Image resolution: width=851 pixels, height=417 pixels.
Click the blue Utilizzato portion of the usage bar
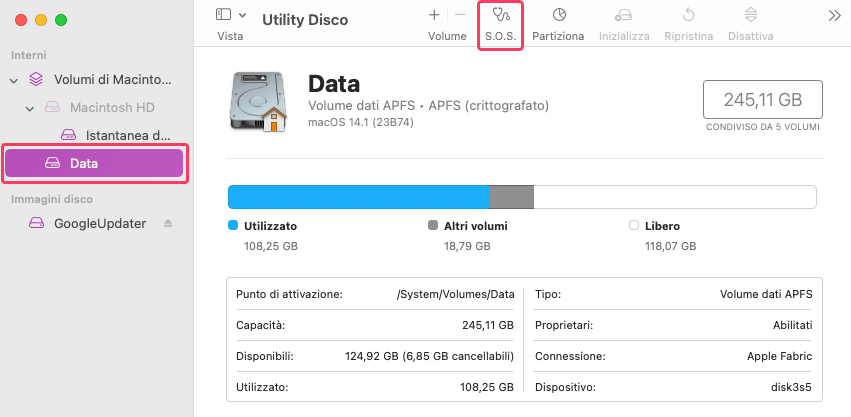[358, 197]
